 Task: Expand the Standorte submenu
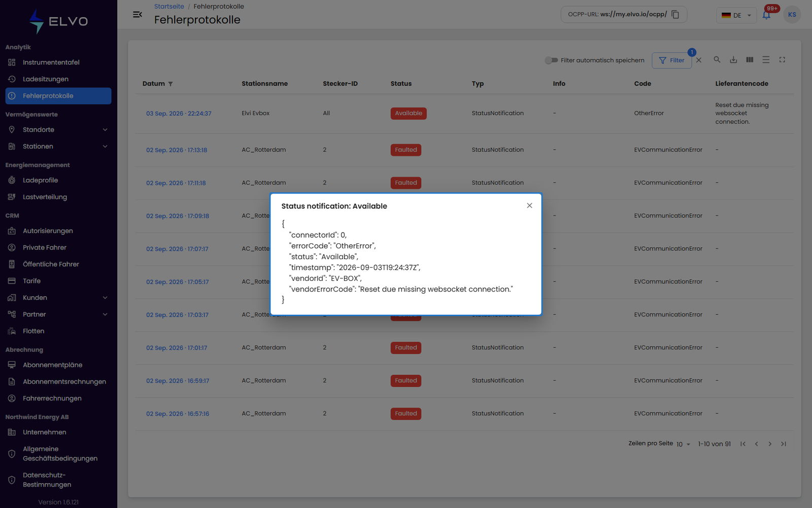click(x=105, y=130)
